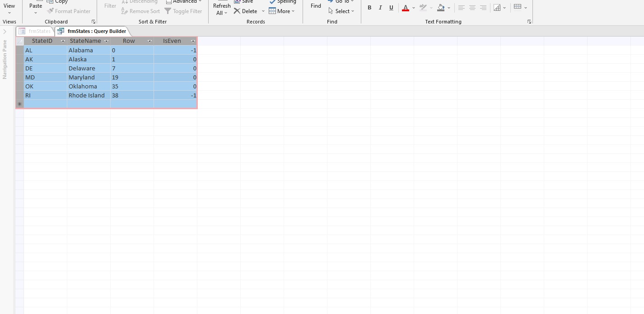Screen dimensions: 644x314
Task: Click the Gridlines icon
Action: tap(497, 8)
